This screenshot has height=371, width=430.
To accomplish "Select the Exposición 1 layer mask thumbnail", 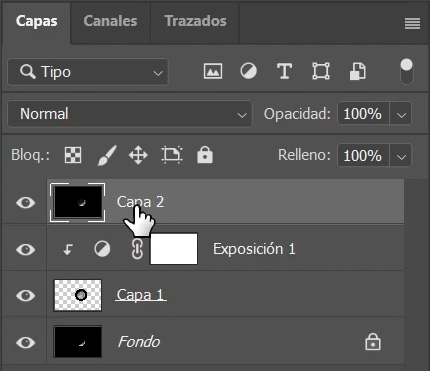I will pyautogui.click(x=174, y=249).
